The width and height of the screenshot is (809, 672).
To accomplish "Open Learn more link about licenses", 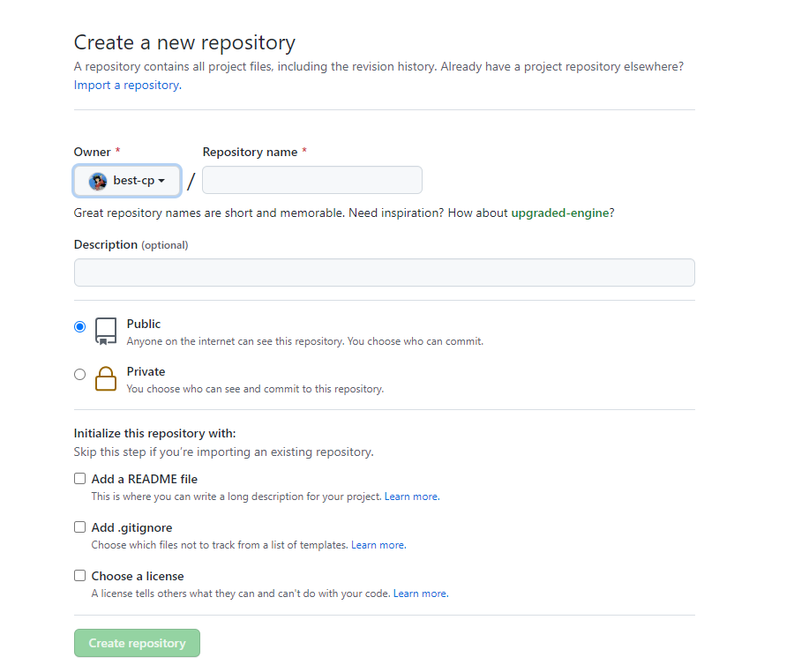I will [x=421, y=594].
